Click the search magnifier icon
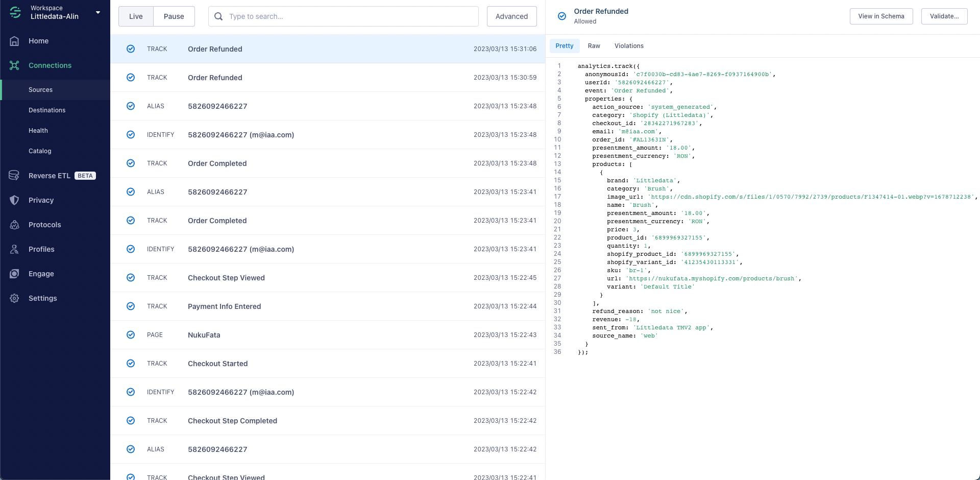 point(218,16)
